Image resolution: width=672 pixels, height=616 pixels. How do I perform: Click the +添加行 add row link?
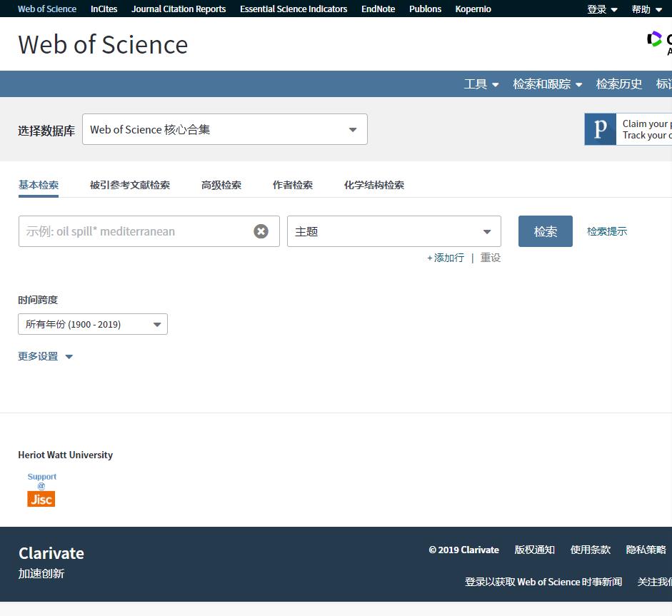pos(445,258)
